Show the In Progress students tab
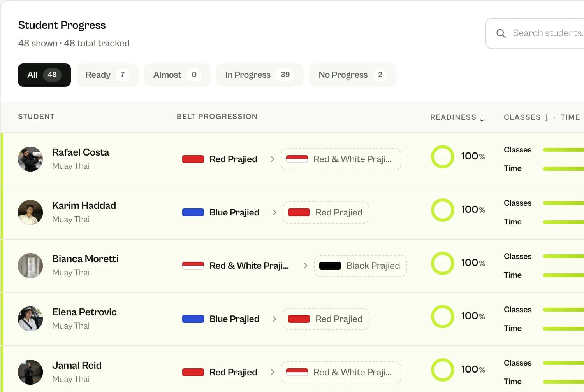584x392 pixels. point(260,75)
